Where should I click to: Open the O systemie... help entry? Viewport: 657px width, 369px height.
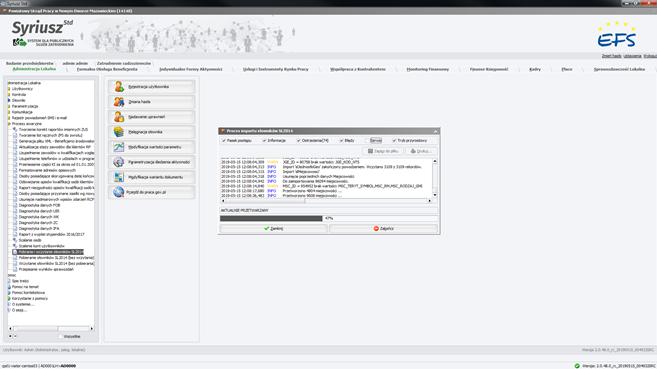(x=23, y=304)
